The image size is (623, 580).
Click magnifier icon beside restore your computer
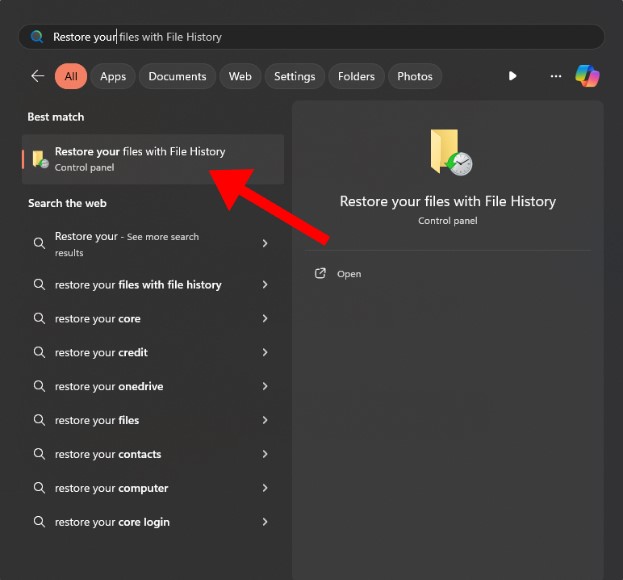click(39, 487)
